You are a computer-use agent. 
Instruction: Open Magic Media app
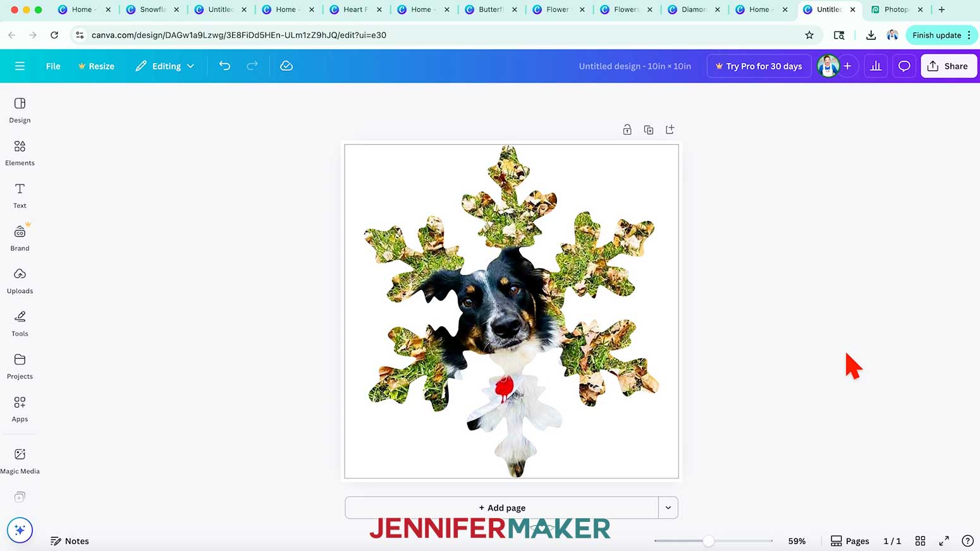coord(20,461)
